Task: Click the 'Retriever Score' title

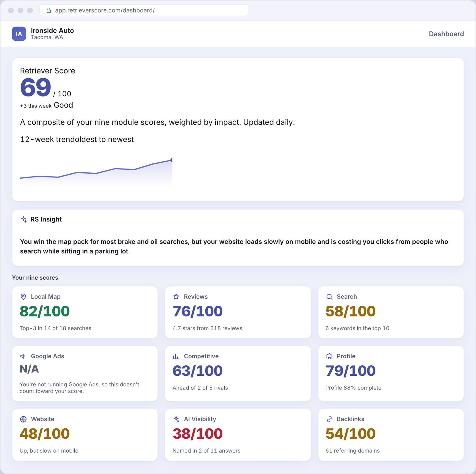Action: point(48,71)
